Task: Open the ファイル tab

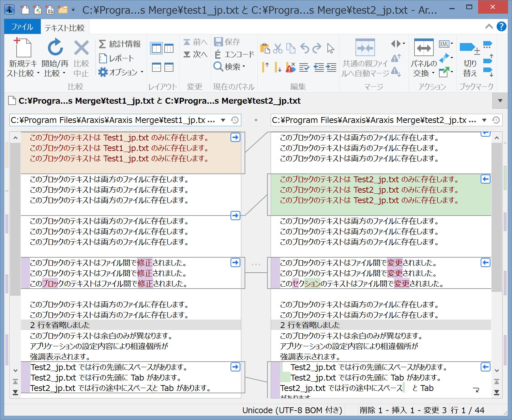Action: tap(22, 27)
